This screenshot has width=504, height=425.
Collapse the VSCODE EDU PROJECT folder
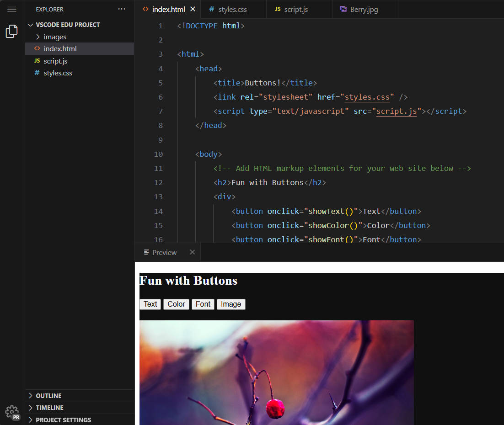31,25
